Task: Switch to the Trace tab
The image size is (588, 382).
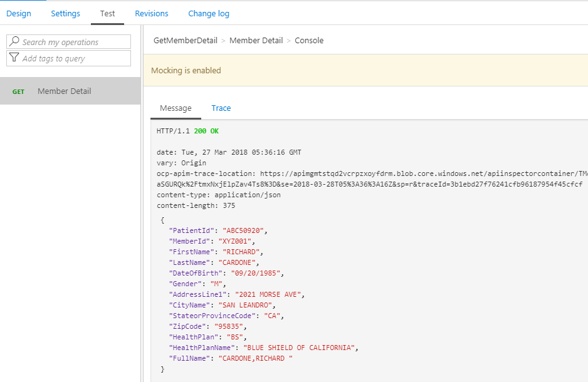Action: pos(221,108)
